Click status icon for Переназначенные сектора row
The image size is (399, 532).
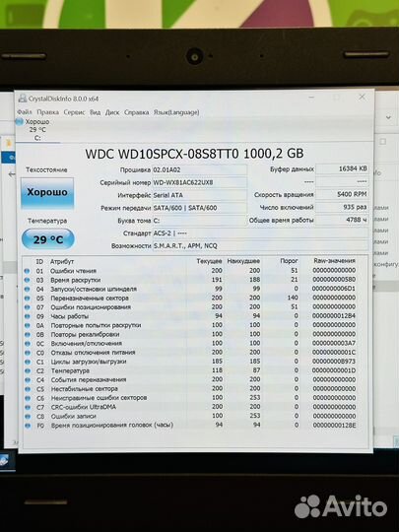click(x=28, y=299)
